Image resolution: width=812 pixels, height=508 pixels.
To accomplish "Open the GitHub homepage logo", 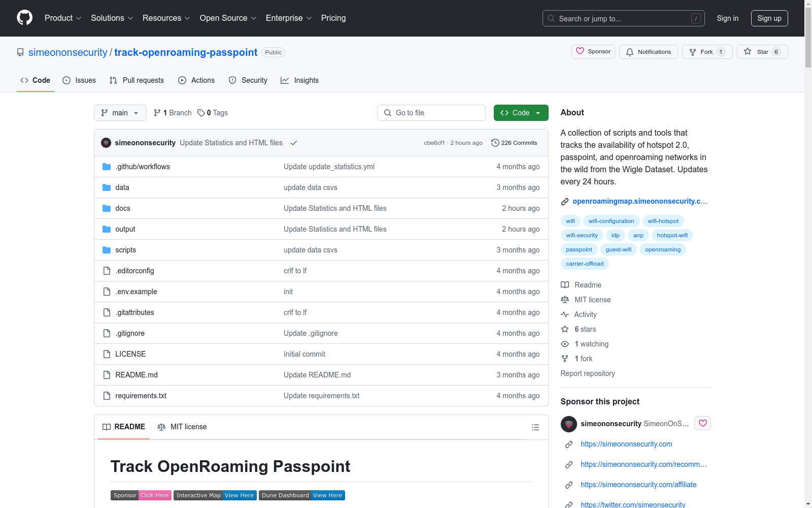I will click(x=25, y=18).
